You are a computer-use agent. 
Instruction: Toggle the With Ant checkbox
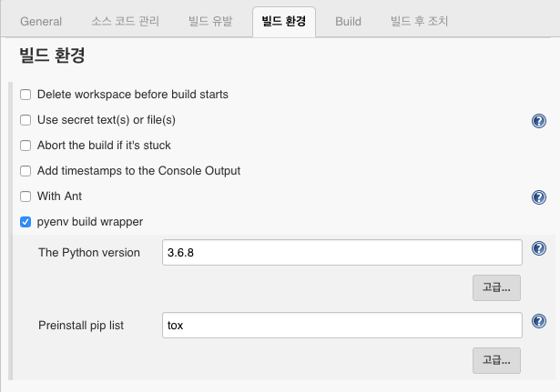(25, 196)
